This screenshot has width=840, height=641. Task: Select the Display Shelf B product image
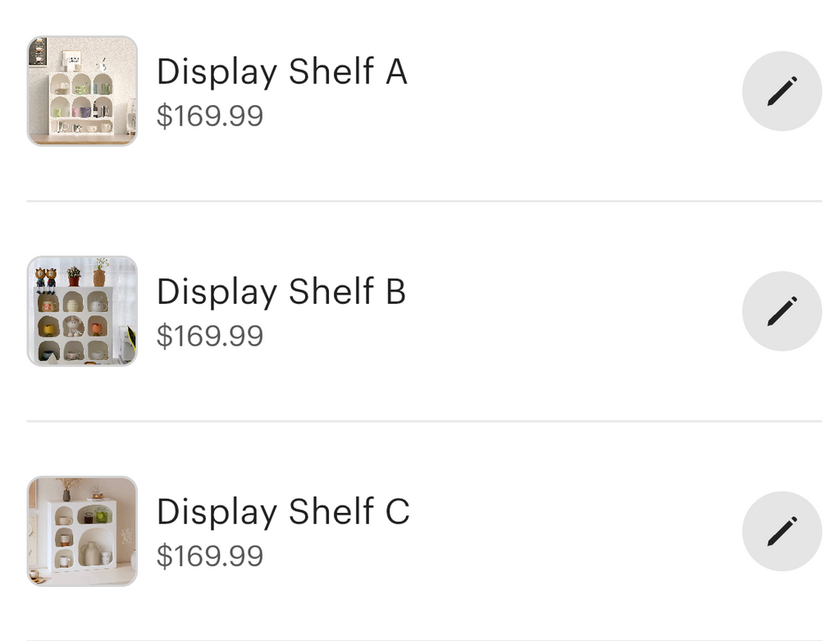[x=82, y=311]
